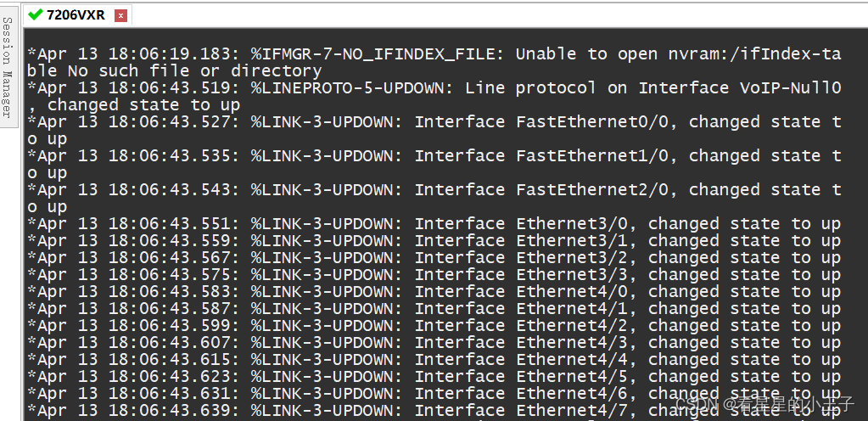Click the Ethernet4/2 changed state line
The height and width of the screenshot is (421, 868).
coord(434,326)
